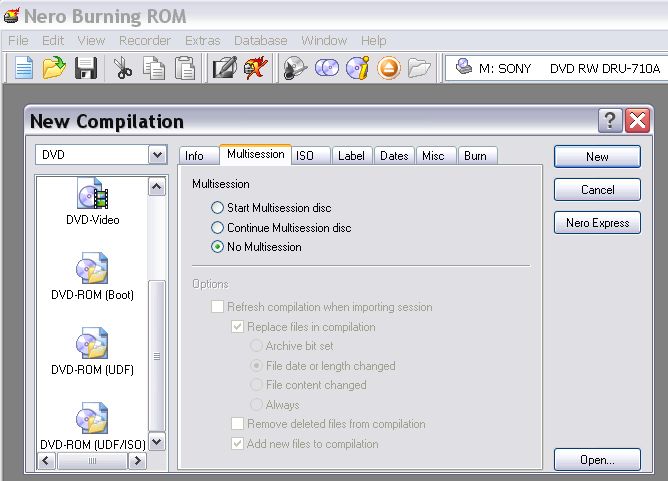Toggle Add new files to compilation
This screenshot has height=481, width=668.
pos(305,444)
